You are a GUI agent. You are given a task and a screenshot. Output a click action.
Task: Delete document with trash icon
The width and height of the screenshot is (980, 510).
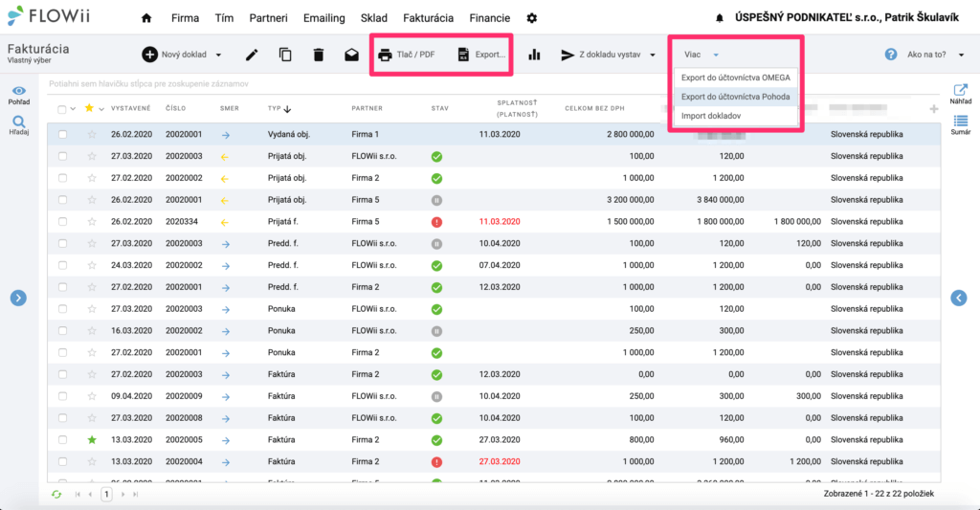(x=318, y=55)
